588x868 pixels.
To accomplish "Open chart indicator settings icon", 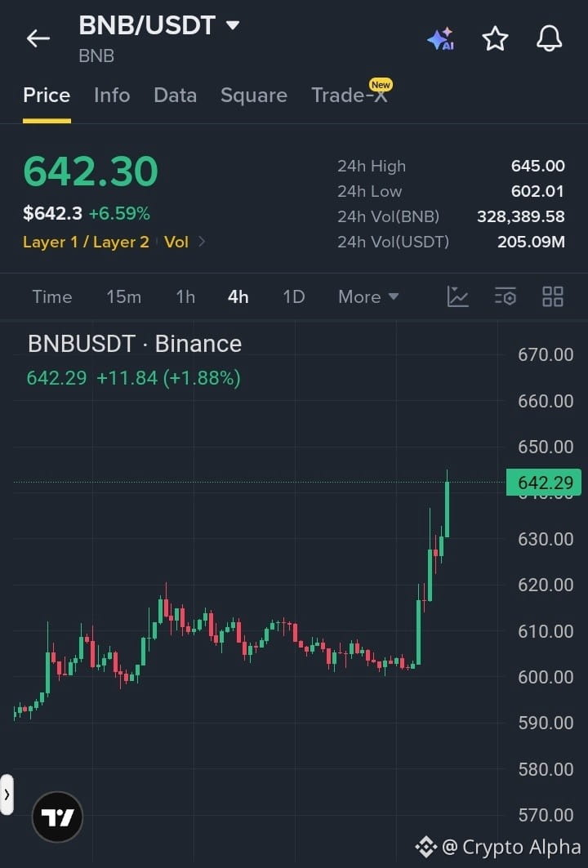I will click(x=506, y=296).
